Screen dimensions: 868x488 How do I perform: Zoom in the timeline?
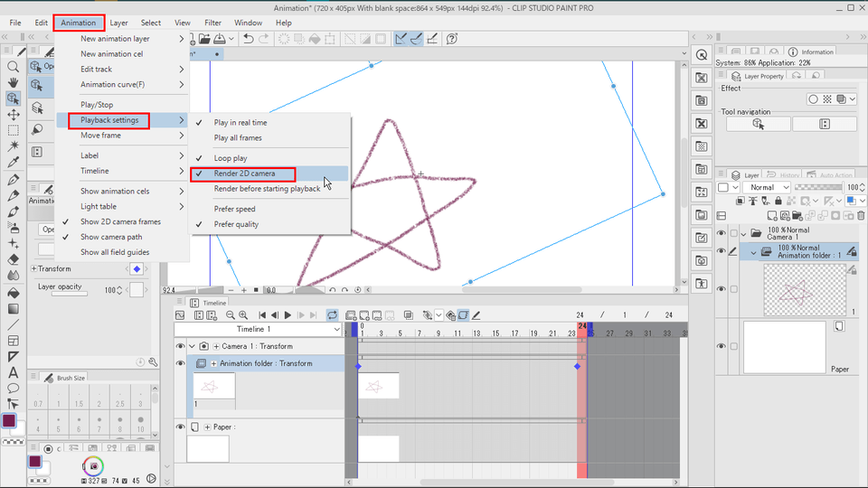[x=243, y=315]
